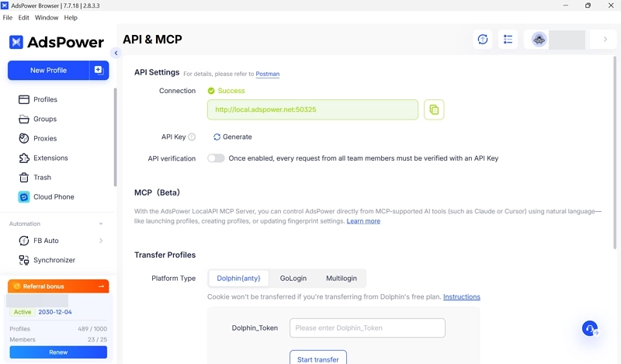Toggle API verification switch
The image size is (621, 364).
(216, 158)
